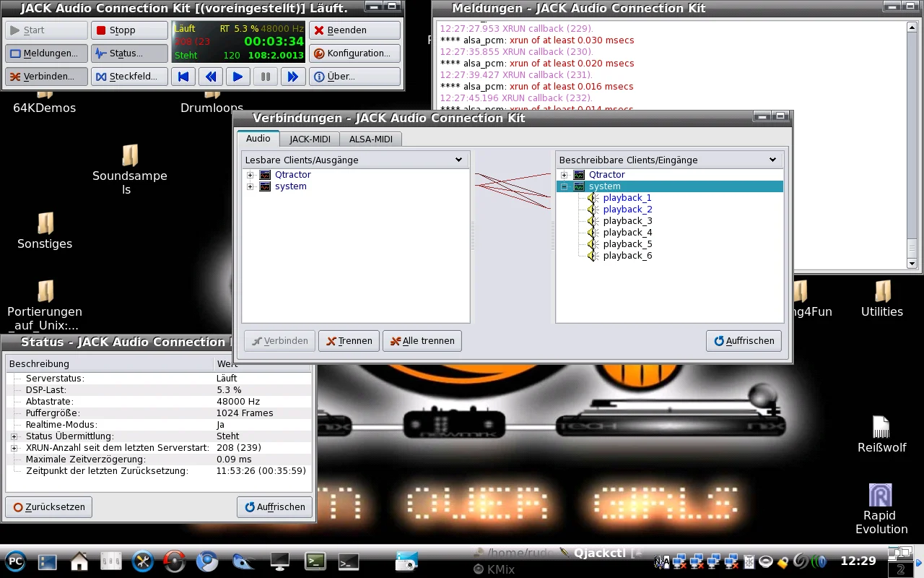The width and height of the screenshot is (924, 578).
Task: Click the Meldungen window vertical scrollbar
Action: [912, 144]
